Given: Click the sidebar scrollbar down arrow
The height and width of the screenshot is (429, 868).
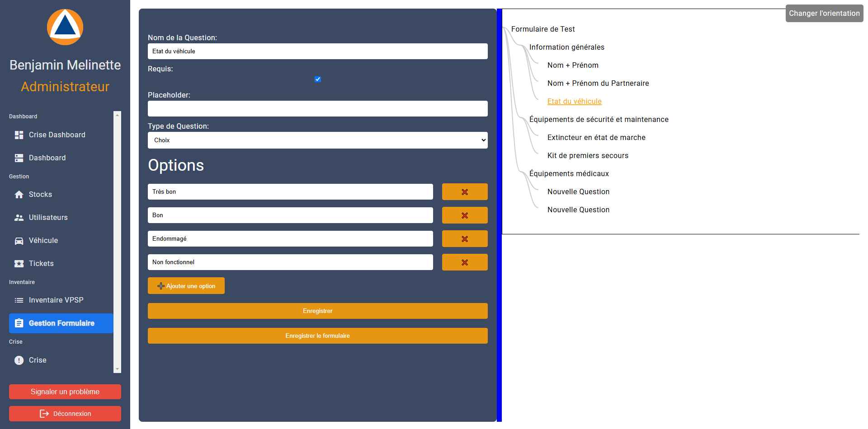Looking at the screenshot, I should pos(118,369).
